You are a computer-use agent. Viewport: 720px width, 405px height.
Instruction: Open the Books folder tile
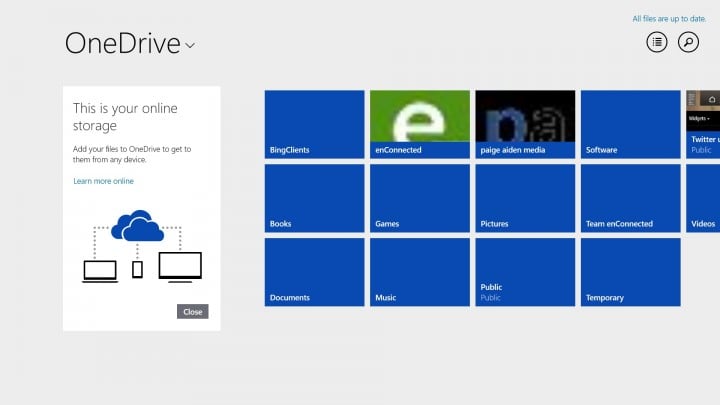[315, 198]
